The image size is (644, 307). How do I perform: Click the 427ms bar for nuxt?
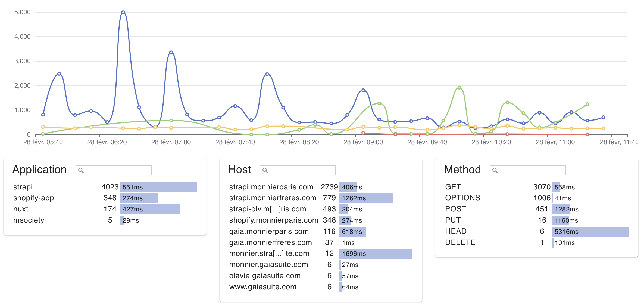click(150, 209)
